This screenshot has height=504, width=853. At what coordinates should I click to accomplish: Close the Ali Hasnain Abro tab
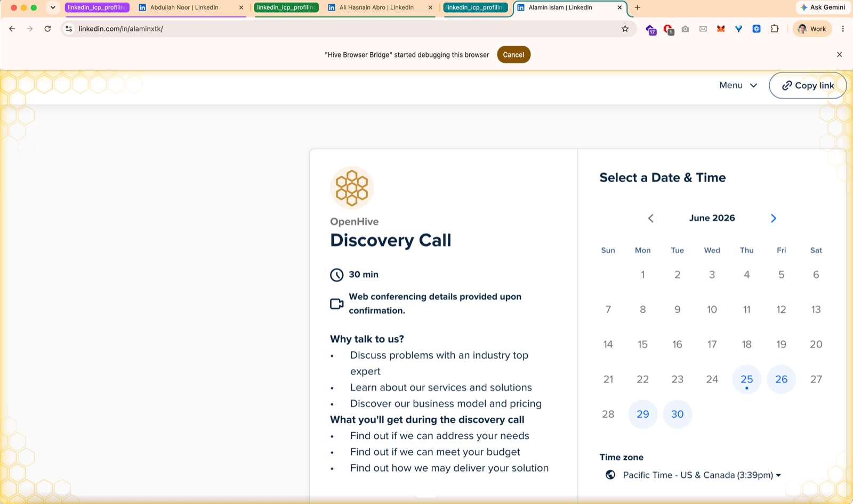click(x=430, y=7)
